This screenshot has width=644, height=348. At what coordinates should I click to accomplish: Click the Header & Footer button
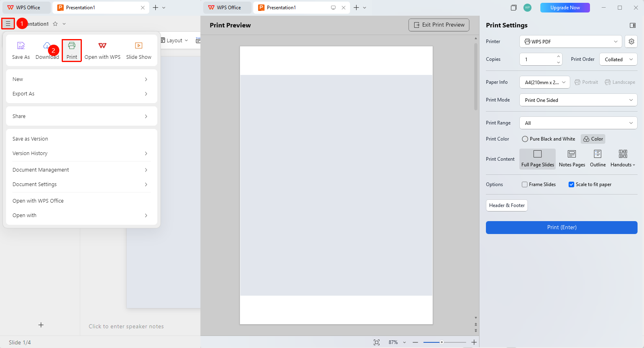tap(507, 205)
